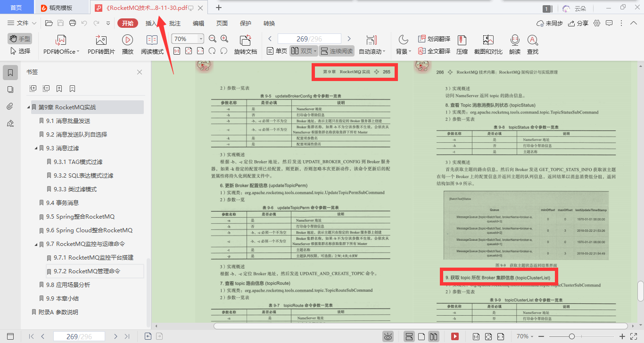Open the attachments paperclip panel in sidebar
This screenshot has height=343, width=644.
(x=10, y=106)
